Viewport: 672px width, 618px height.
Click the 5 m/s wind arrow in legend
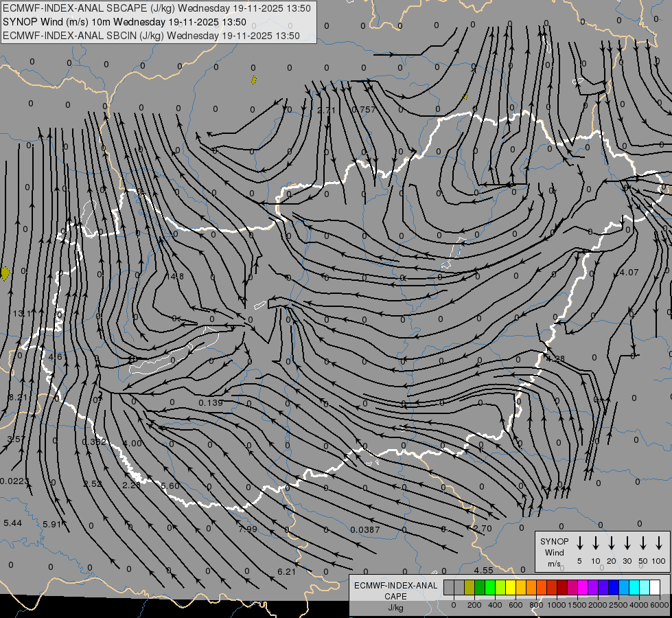tap(579, 542)
